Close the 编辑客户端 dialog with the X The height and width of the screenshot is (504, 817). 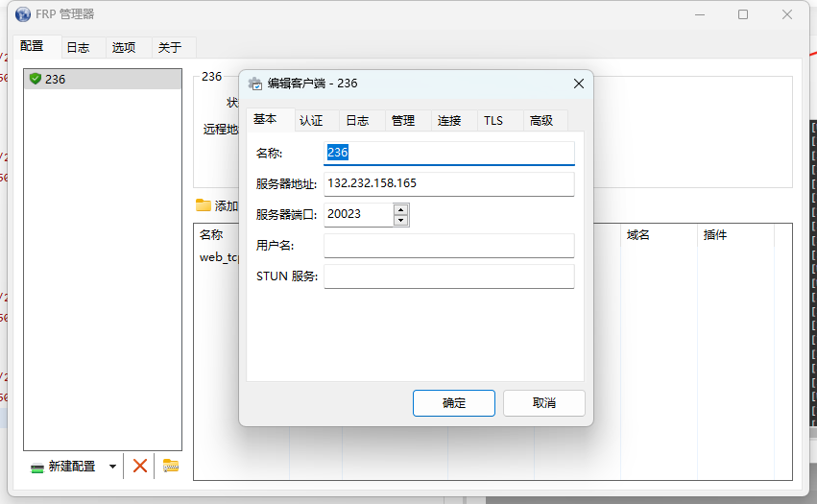point(578,84)
